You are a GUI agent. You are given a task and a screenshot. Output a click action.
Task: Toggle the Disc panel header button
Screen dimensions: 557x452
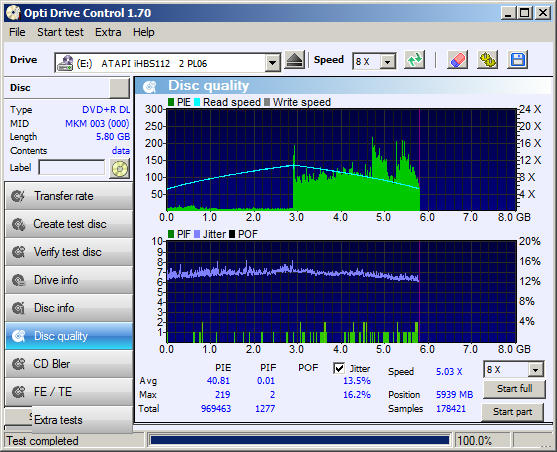(119, 88)
